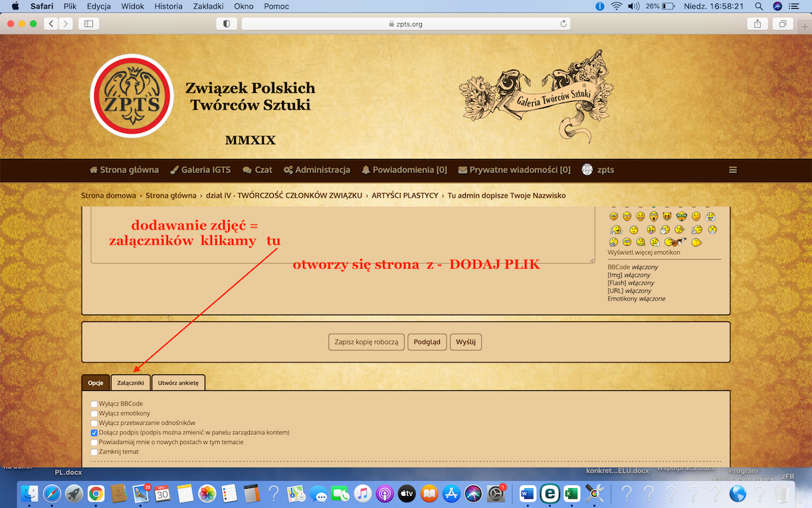The height and width of the screenshot is (508, 812).
Task: Enable the Wyłącz BBCode checkbox
Action: 94,404
